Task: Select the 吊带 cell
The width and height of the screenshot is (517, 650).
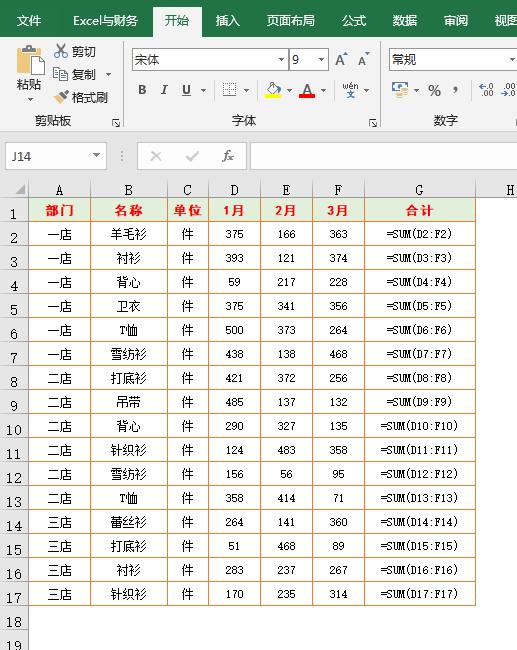Action: point(129,402)
